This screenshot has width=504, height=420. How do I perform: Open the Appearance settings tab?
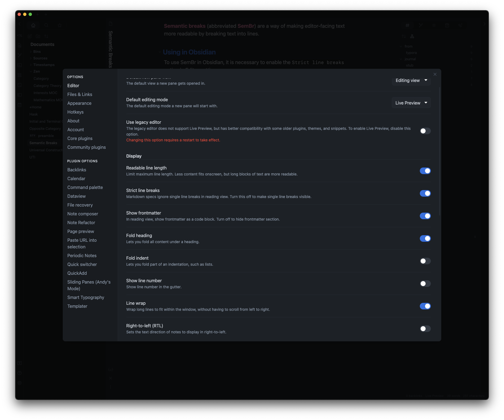point(79,103)
